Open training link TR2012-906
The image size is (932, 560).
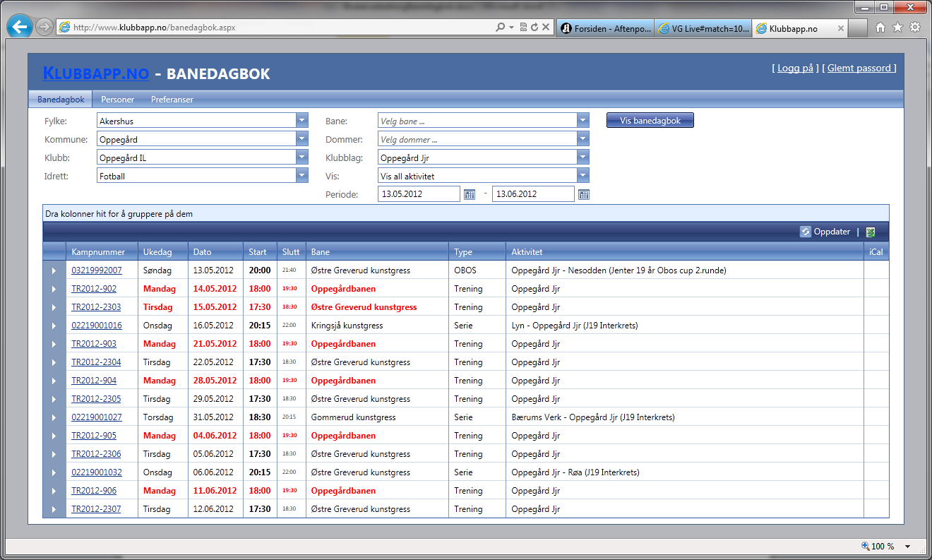94,491
